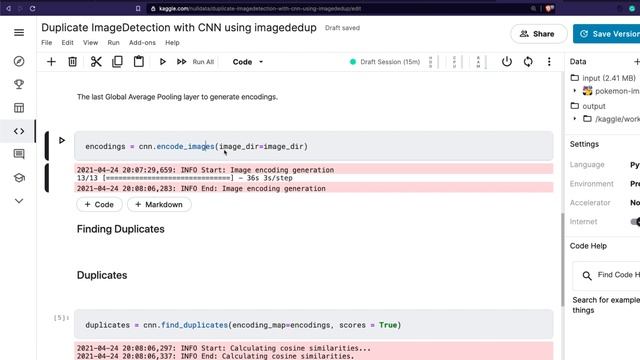The image size is (640, 360).
Task: Select the input folder in Data panel
Action: 603,78
